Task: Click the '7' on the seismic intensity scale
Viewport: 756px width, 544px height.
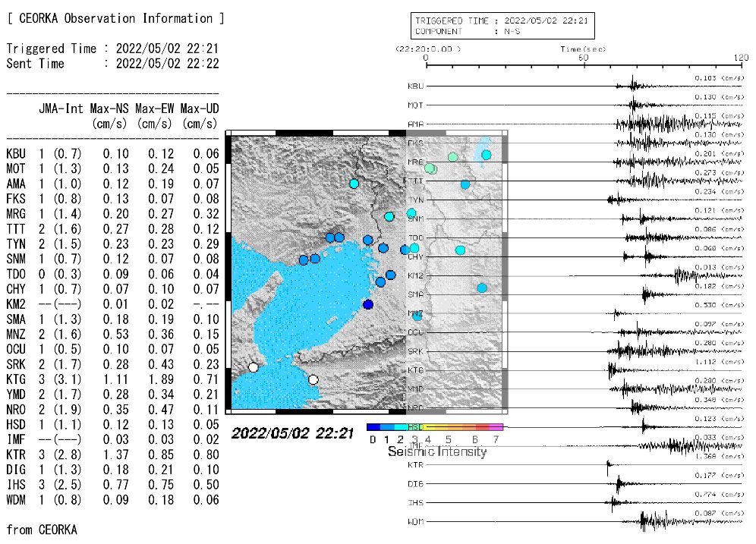Action: [496, 439]
